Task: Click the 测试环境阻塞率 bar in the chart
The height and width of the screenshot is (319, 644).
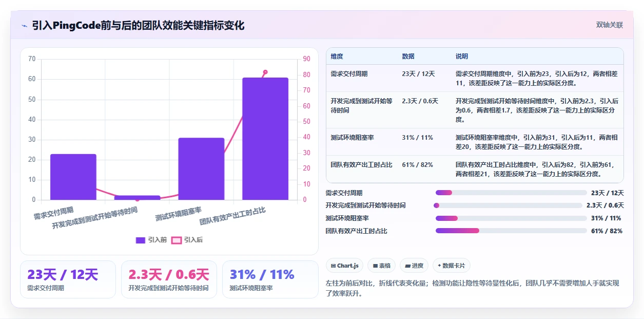Action: (201, 169)
